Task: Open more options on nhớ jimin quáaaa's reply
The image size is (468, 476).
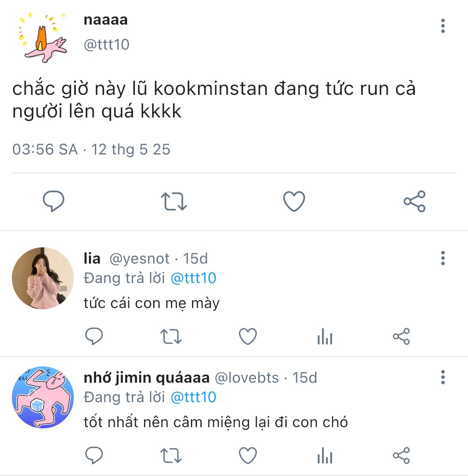Action: pyautogui.click(x=443, y=377)
